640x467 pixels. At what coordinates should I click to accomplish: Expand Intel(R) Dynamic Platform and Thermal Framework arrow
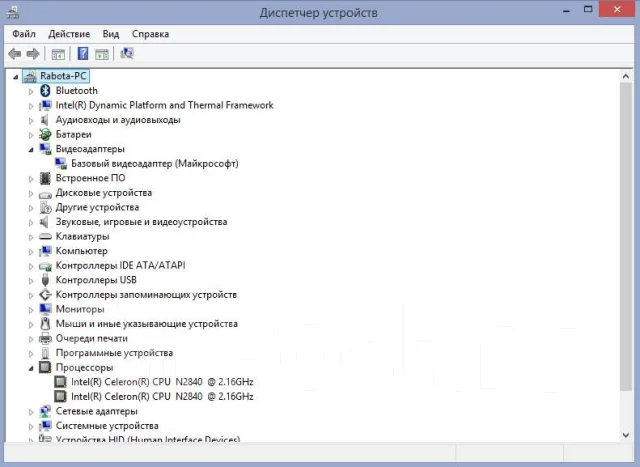(31, 106)
